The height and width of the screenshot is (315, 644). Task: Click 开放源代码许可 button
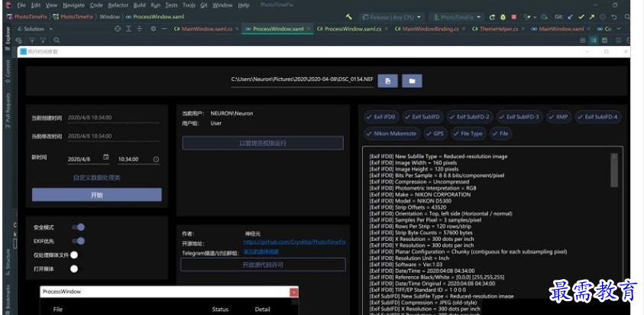pyautogui.click(x=263, y=265)
